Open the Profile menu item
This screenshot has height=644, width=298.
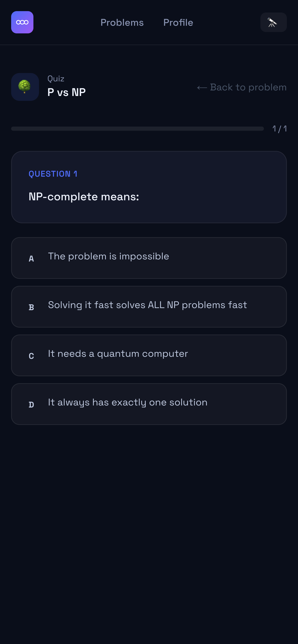pos(178,22)
